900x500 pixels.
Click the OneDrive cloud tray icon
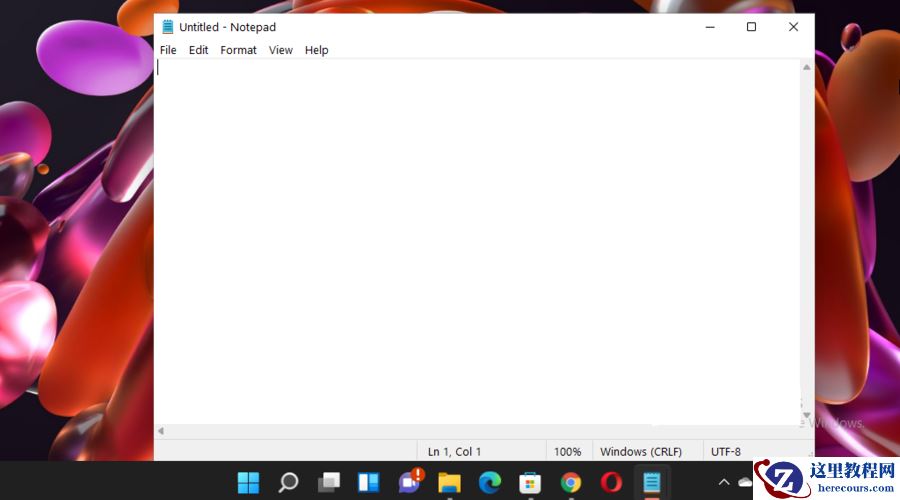(746, 482)
